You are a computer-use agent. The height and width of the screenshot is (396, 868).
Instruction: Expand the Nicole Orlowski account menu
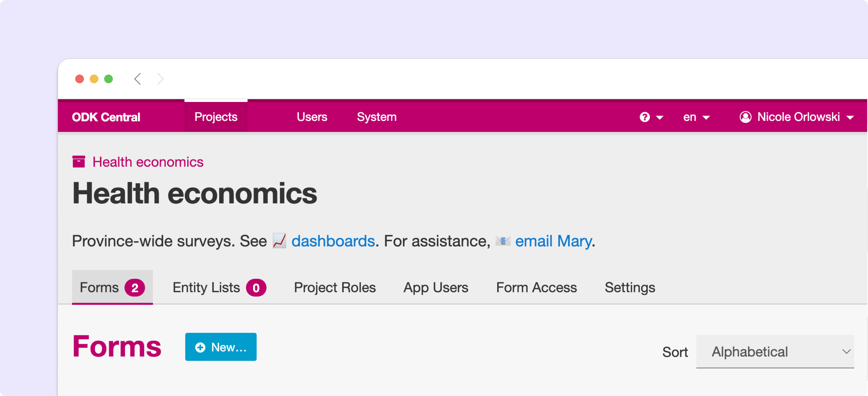tap(797, 117)
